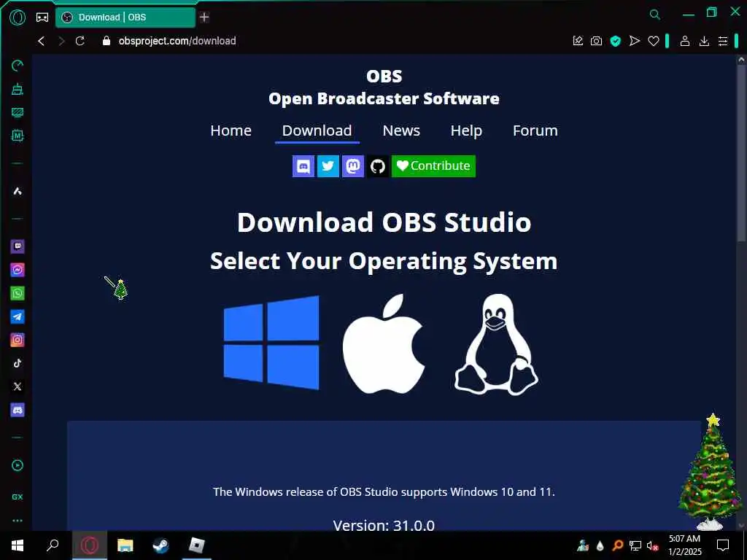This screenshot has height=560, width=747.
Task: Open the GX Control sidebar speedometer icon
Action: [18, 65]
